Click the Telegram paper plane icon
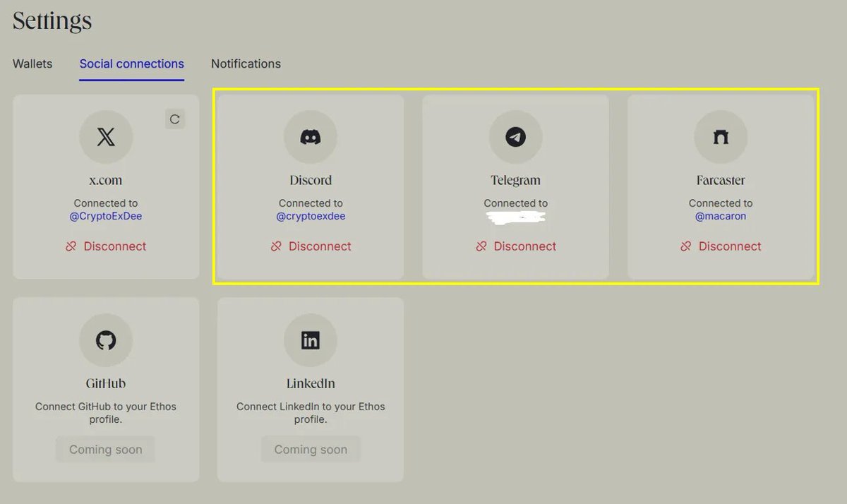The height and width of the screenshot is (504, 847). (x=516, y=137)
